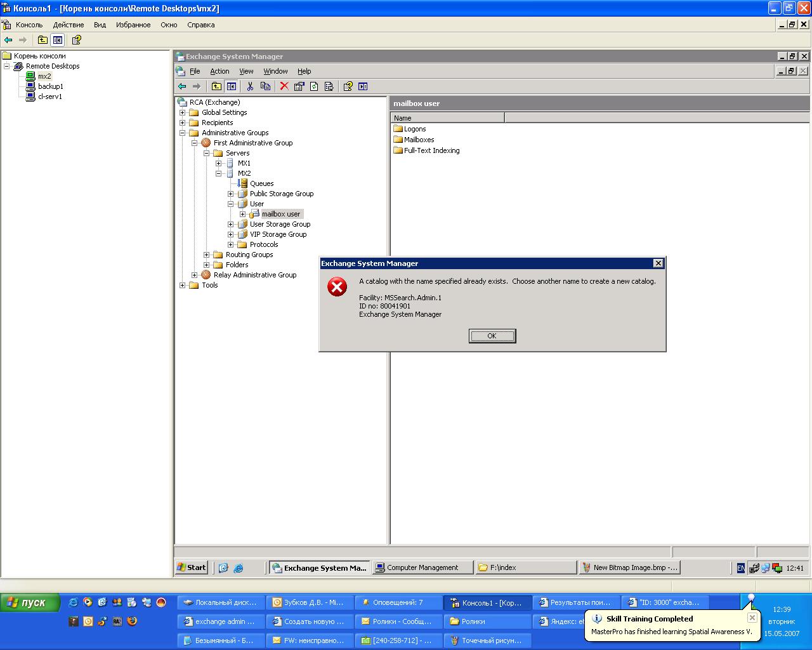Open the Action menu in Exchange System Manager
This screenshot has width=812, height=650.
(219, 71)
